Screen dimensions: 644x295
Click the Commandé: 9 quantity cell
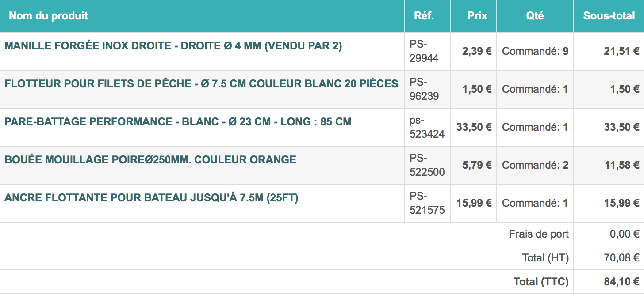click(x=535, y=51)
